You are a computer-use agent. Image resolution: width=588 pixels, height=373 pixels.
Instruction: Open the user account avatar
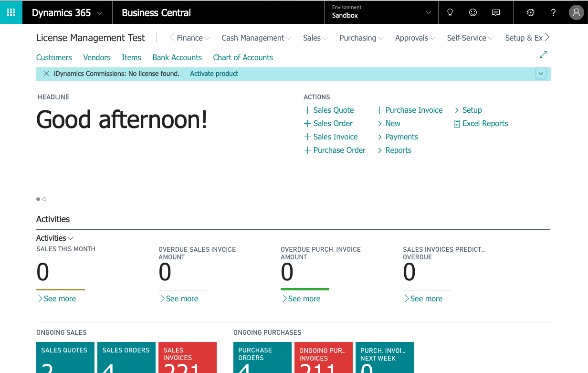(576, 13)
